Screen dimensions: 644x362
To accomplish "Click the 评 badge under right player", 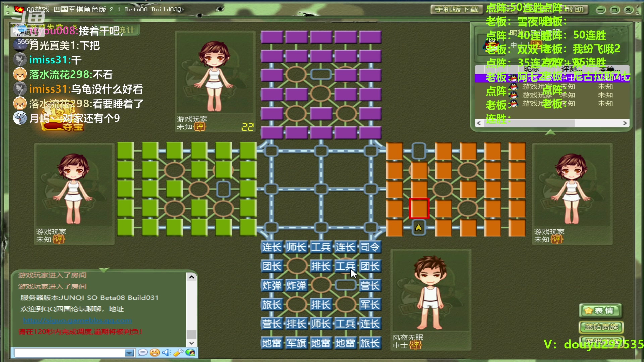I will tap(557, 239).
